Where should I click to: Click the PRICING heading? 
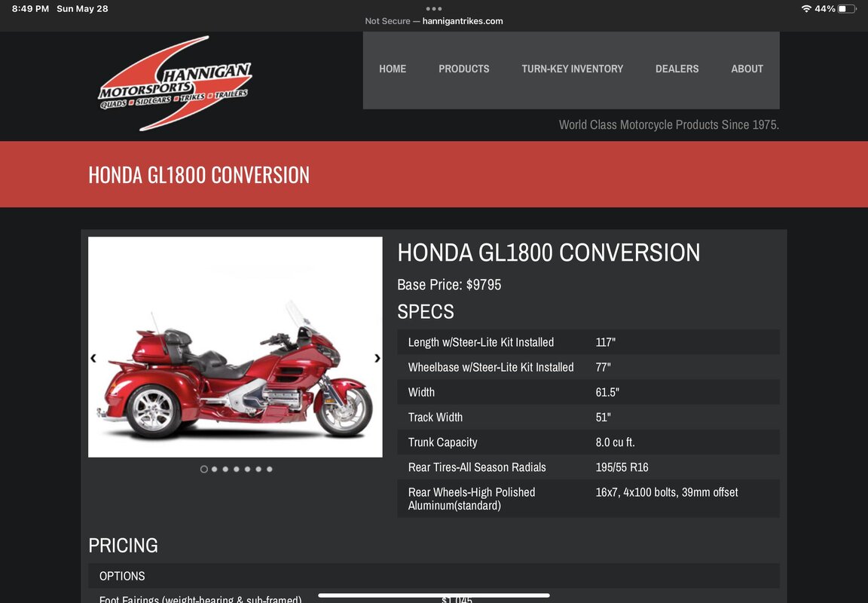click(123, 546)
